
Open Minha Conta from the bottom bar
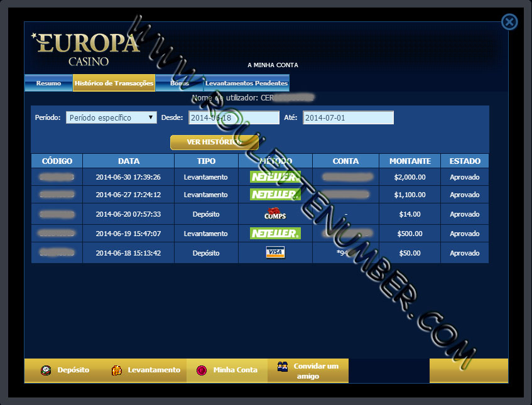[x=227, y=370]
